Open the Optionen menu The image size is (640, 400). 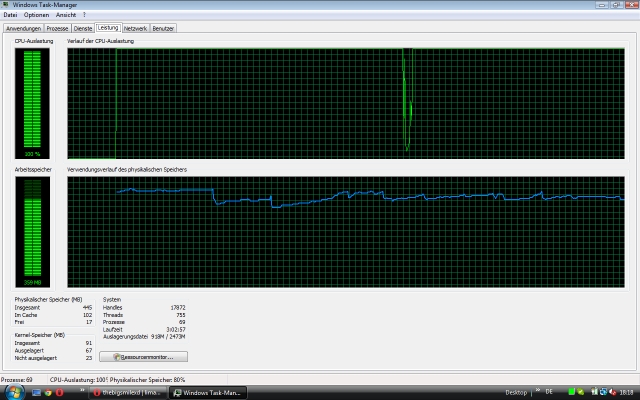(x=36, y=15)
